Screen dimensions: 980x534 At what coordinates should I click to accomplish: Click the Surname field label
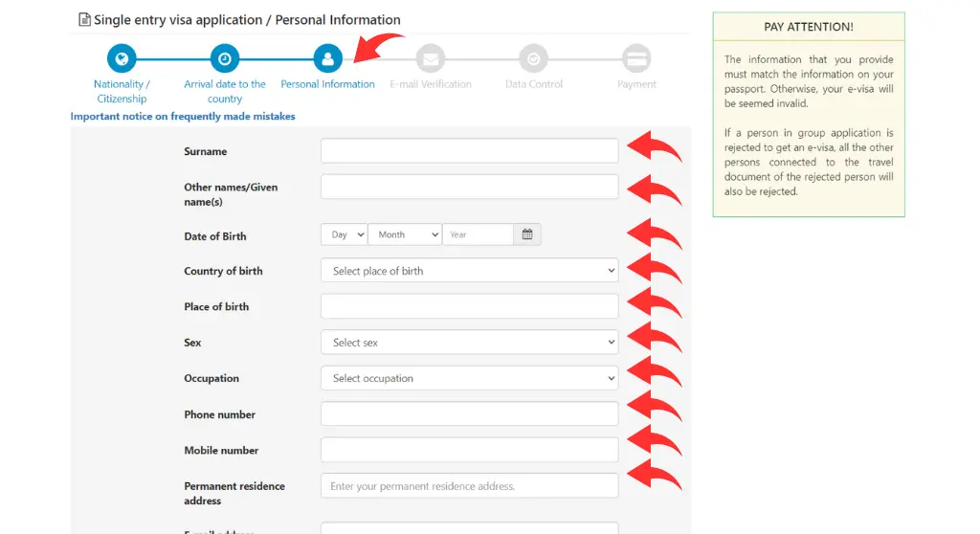tap(205, 151)
